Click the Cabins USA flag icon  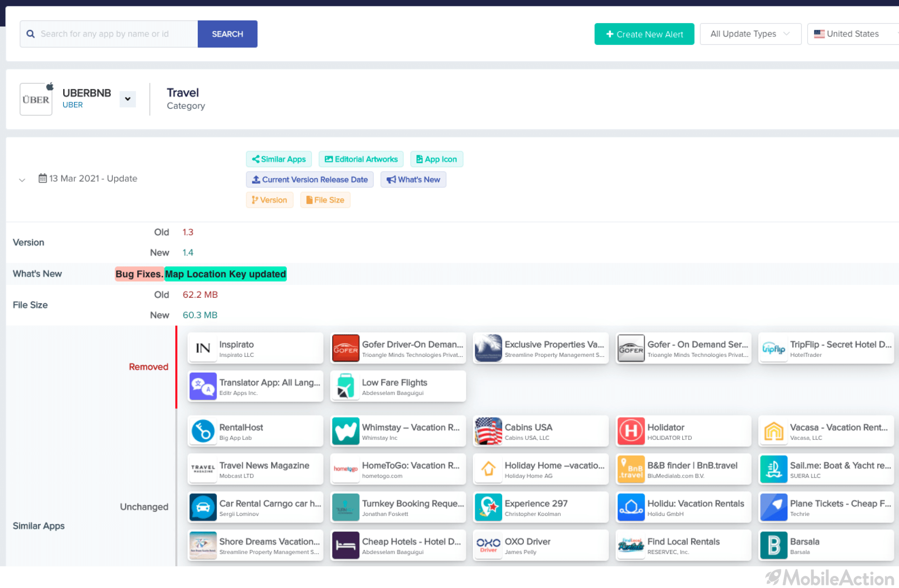[x=488, y=431]
